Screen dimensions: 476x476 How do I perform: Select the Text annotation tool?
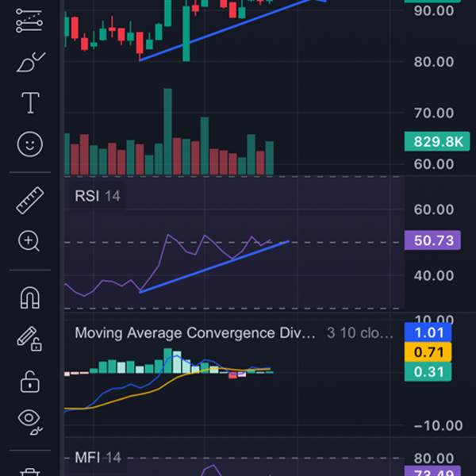pos(30,102)
